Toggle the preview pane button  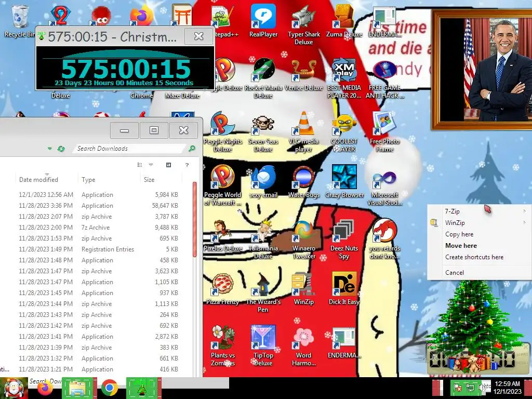click(x=169, y=165)
